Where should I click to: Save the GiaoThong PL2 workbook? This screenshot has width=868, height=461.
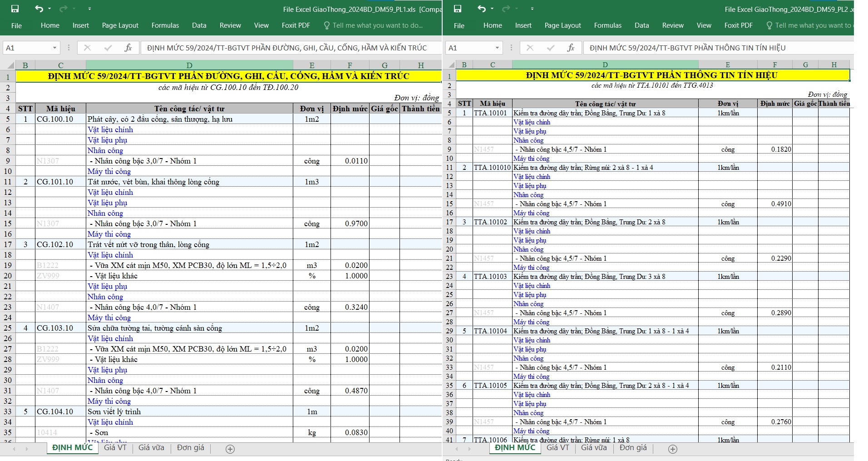pyautogui.click(x=459, y=8)
